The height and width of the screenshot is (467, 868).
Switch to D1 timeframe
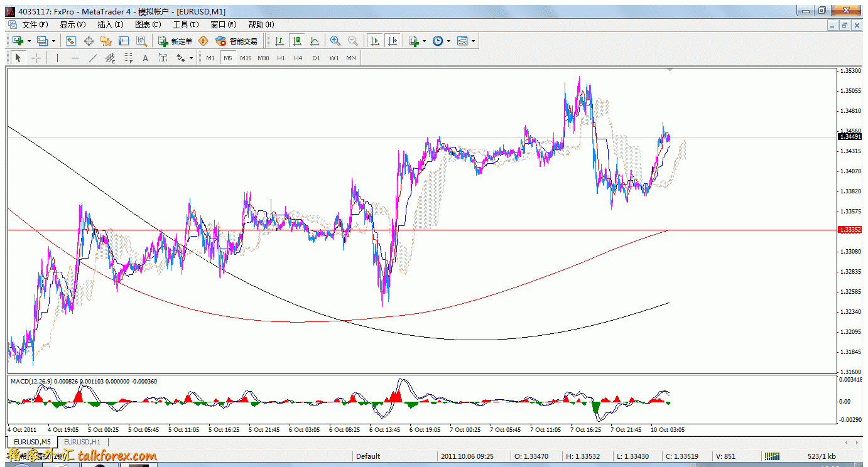tap(316, 58)
